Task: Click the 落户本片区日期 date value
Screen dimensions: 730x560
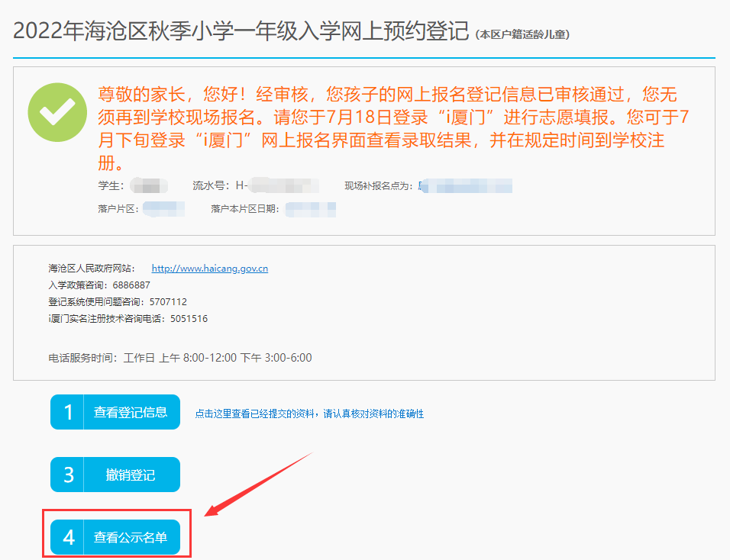Action: point(312,208)
